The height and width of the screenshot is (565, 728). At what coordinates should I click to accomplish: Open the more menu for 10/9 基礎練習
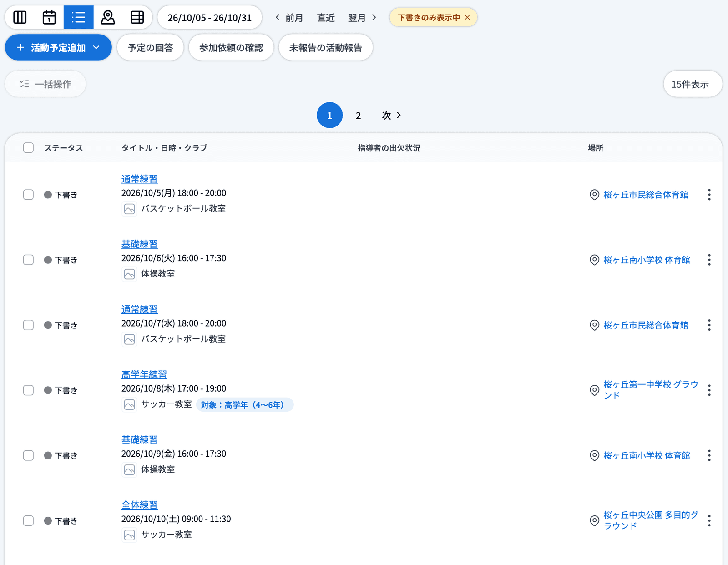(x=709, y=455)
